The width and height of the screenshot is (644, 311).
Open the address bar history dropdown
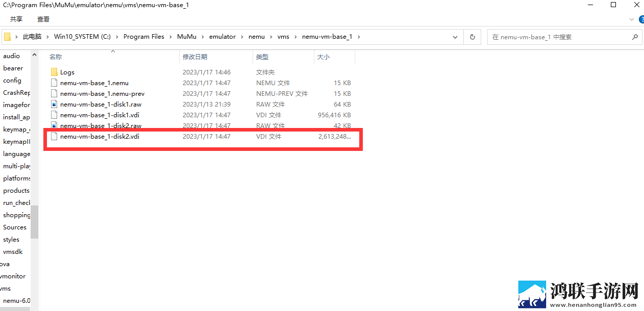coord(455,37)
